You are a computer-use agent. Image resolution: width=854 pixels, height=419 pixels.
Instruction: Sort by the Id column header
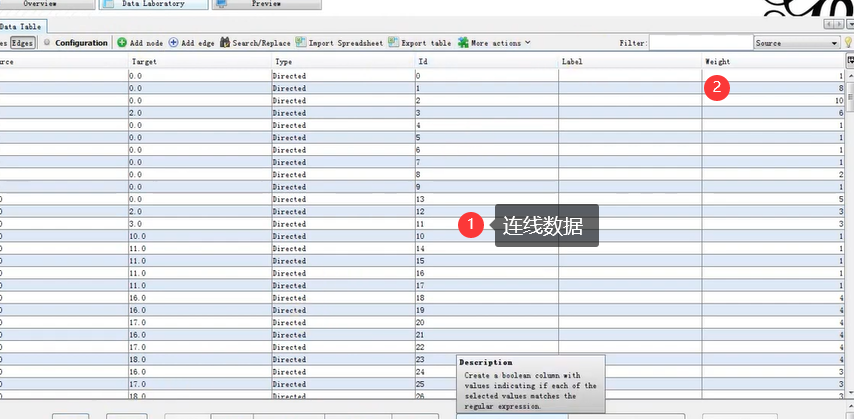point(486,62)
